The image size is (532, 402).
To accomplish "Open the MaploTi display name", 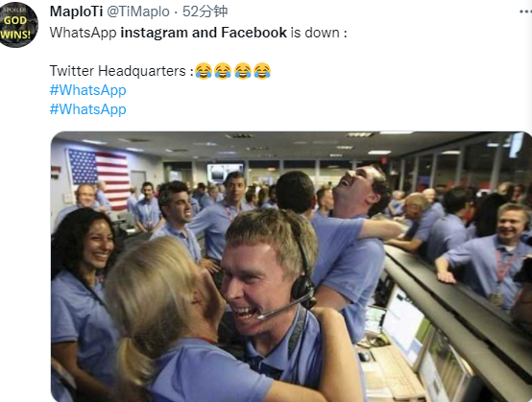I will (x=76, y=12).
